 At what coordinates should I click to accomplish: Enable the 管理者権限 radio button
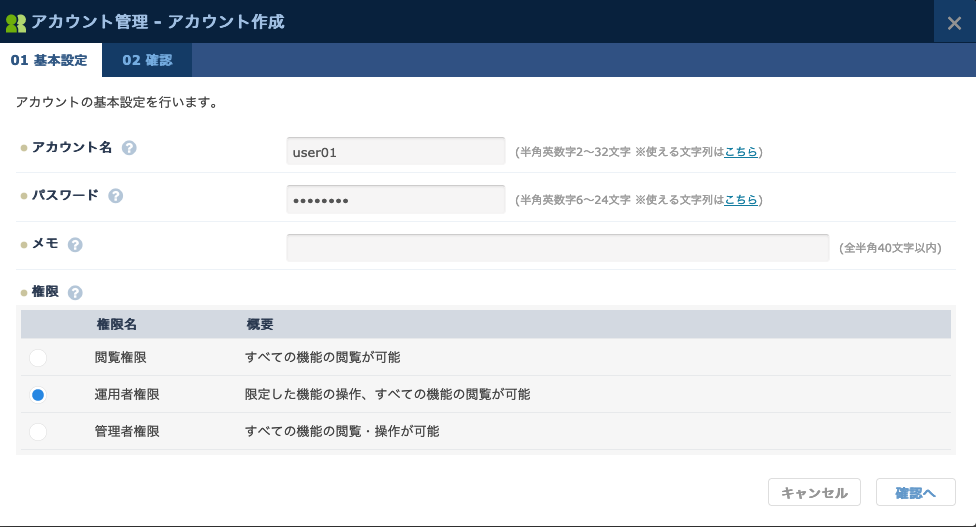tap(38, 432)
